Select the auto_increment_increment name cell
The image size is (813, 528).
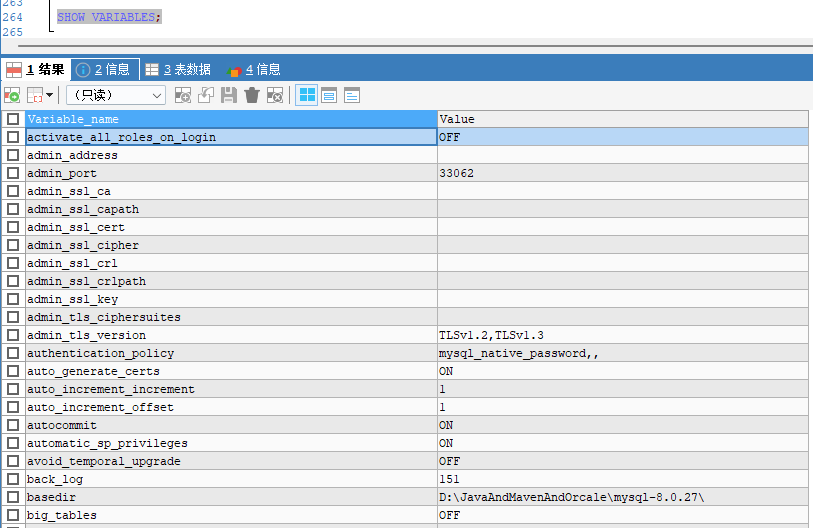point(231,389)
